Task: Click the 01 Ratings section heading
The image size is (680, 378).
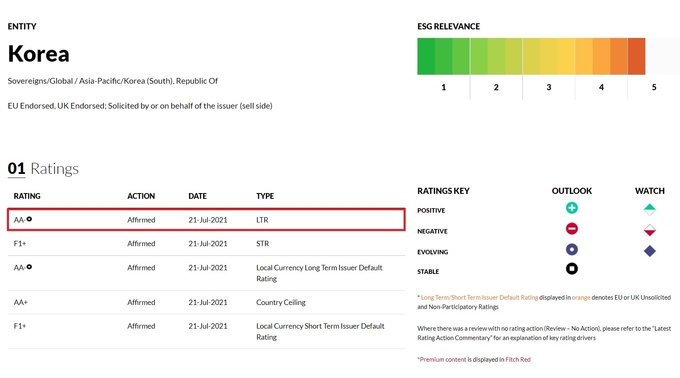Action: [43, 169]
